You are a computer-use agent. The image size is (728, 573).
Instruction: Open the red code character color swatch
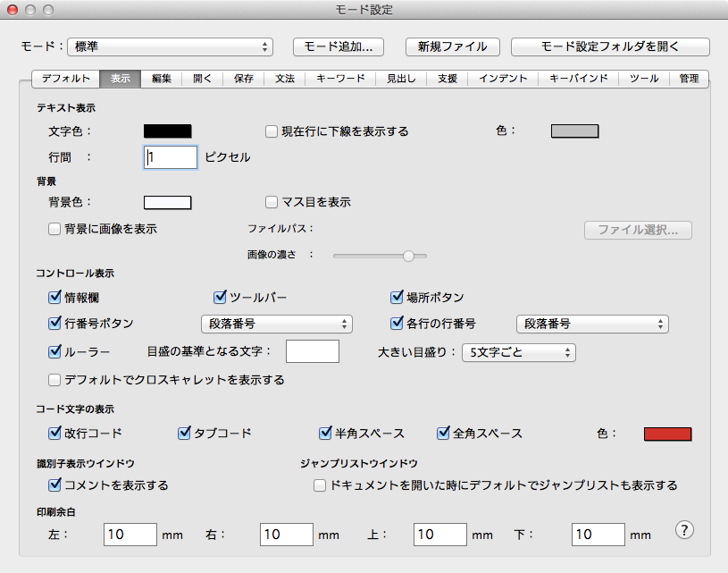click(667, 434)
